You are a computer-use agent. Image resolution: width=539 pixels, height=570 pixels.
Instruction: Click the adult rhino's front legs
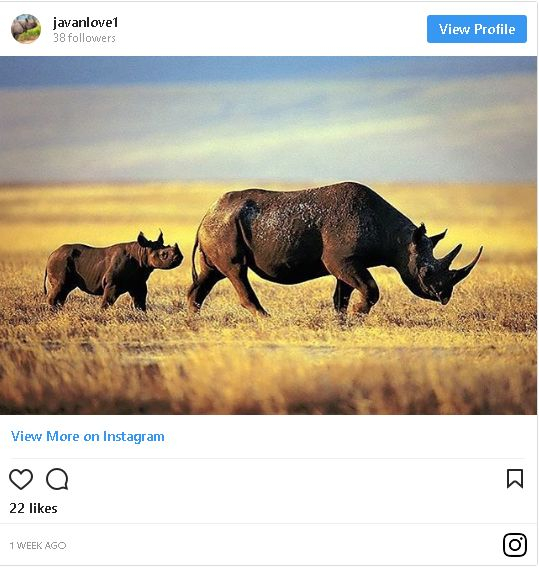(356, 294)
